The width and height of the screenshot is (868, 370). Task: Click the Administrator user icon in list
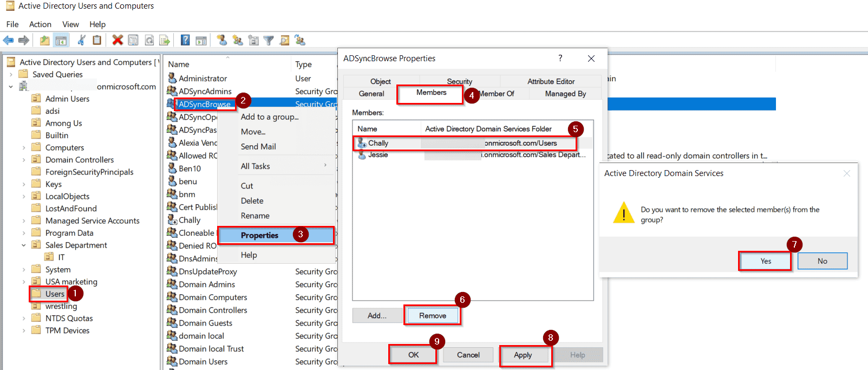coord(172,78)
